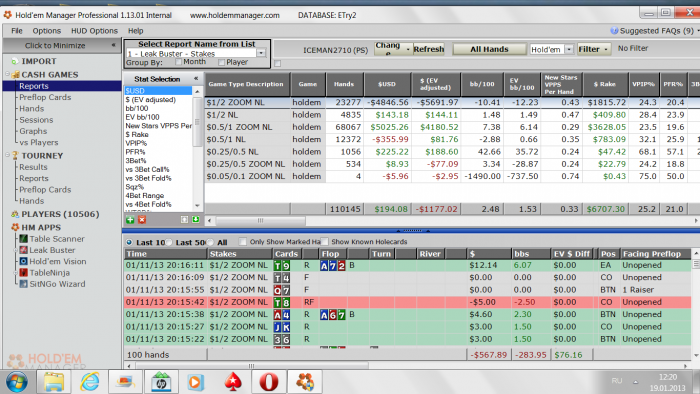The width and height of the screenshot is (700, 394).
Task: Expand the Hold'em game type dropdown
Action: pos(569,49)
